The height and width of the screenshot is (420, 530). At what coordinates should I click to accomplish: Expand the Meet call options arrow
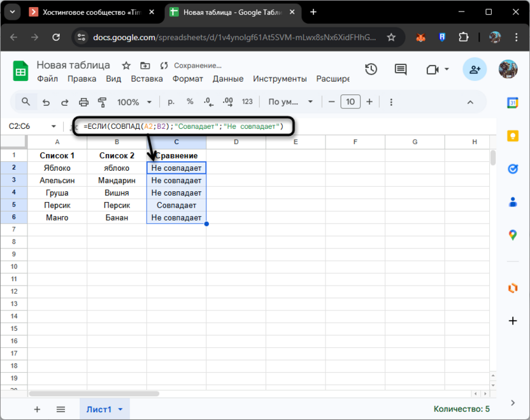pyautogui.click(x=447, y=69)
